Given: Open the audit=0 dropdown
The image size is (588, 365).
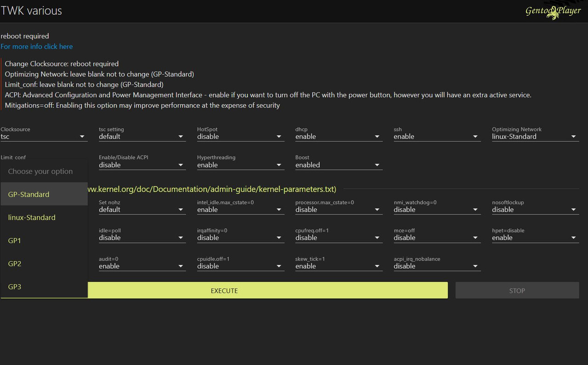Looking at the screenshot, I should click(142, 266).
